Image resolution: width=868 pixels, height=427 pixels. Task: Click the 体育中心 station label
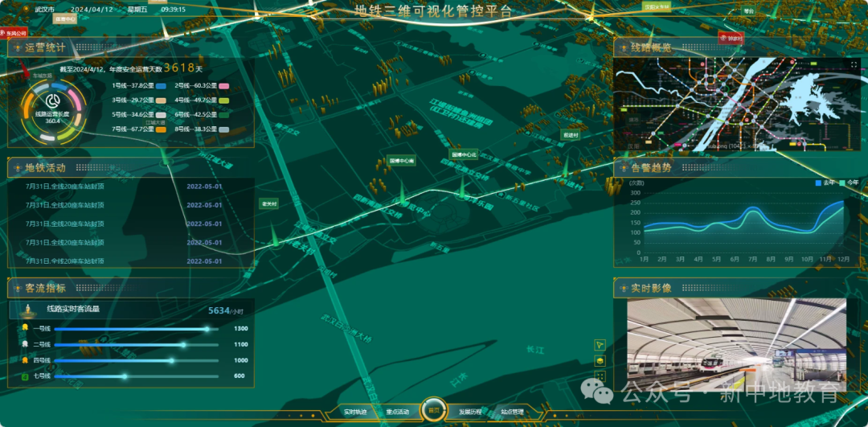(x=65, y=18)
